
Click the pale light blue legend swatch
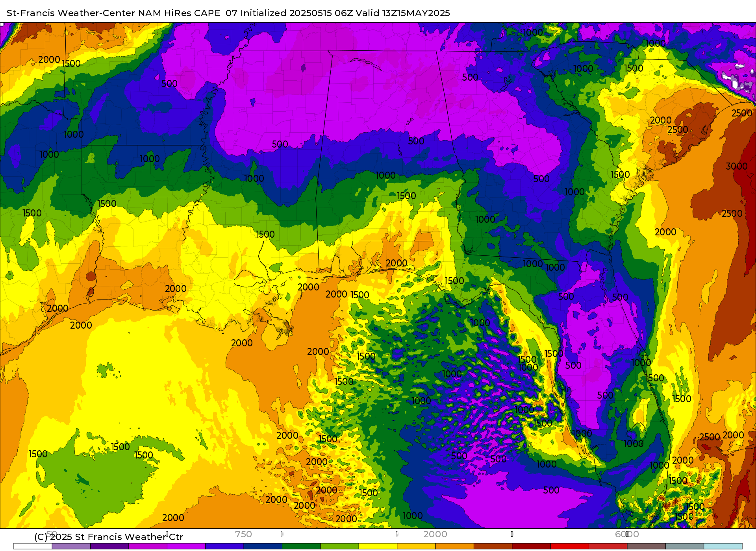click(x=723, y=546)
